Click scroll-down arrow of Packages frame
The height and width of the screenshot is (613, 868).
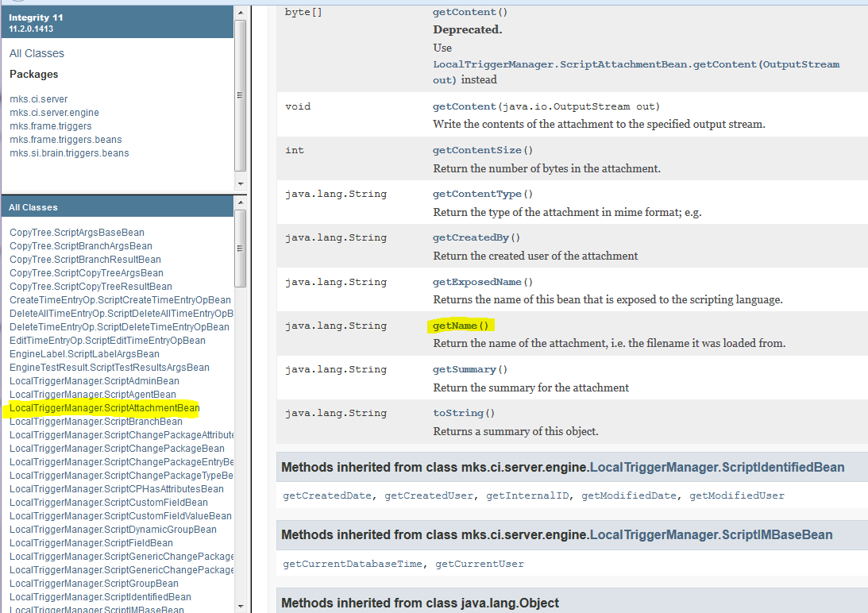coord(240,184)
